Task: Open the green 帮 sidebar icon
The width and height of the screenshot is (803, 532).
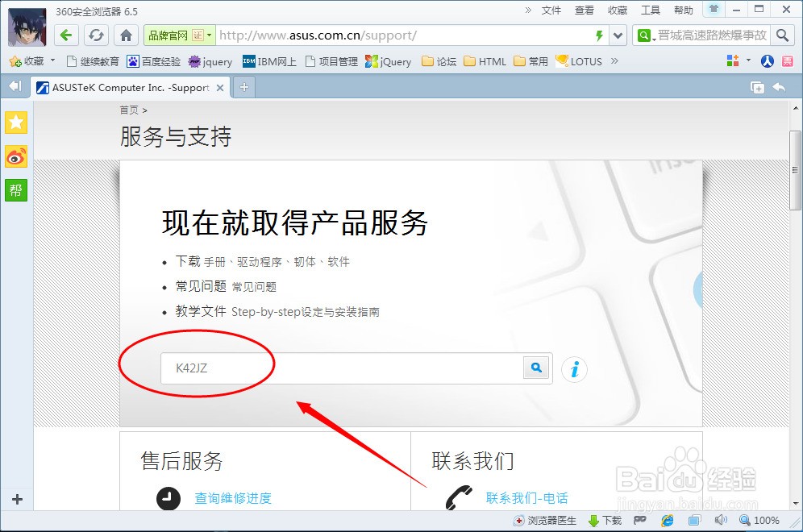Action: point(16,190)
